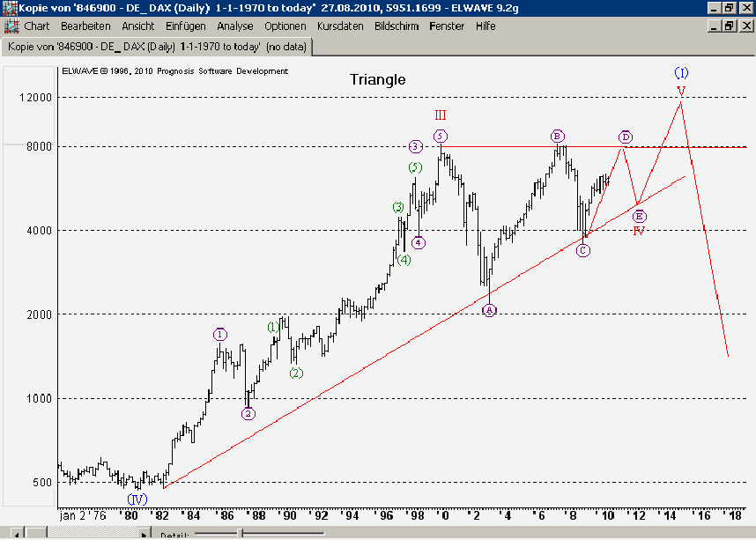Screen dimensions: 756x540
Task: Restore the inner chart document window
Action: (729, 26)
